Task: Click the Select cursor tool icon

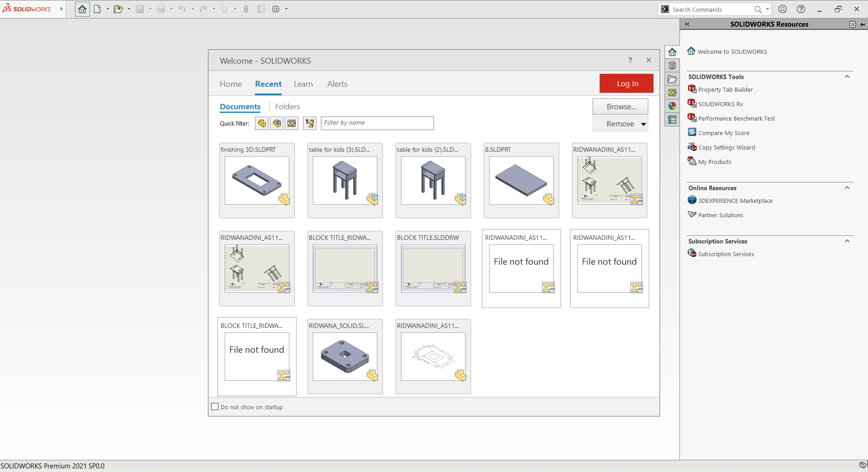Action: tap(225, 9)
